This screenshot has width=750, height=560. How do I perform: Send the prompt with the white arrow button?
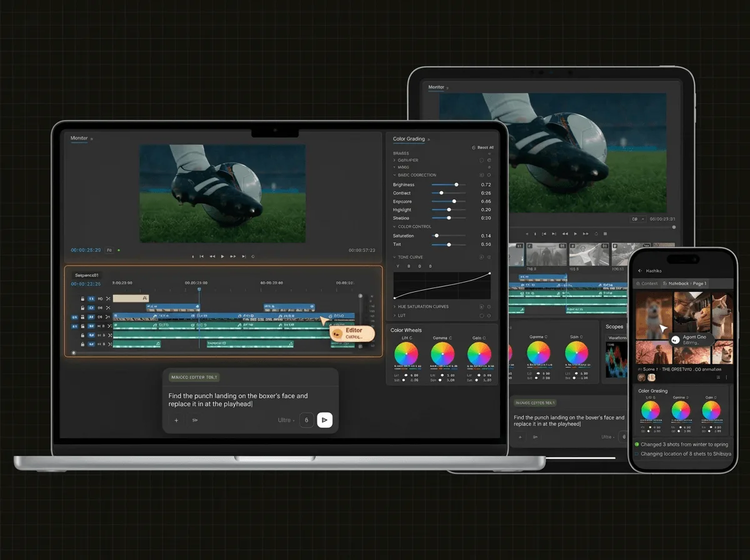(x=324, y=420)
